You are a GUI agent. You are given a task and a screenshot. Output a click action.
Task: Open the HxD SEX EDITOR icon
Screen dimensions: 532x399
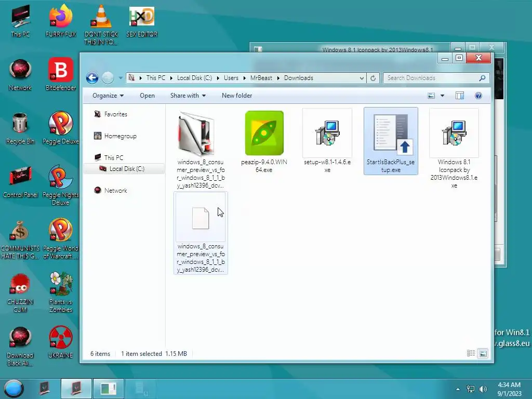tap(142, 21)
